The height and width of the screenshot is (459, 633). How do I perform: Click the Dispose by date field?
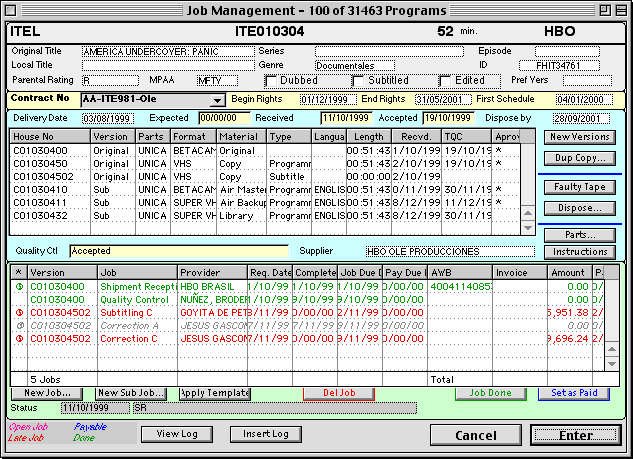tap(581, 118)
